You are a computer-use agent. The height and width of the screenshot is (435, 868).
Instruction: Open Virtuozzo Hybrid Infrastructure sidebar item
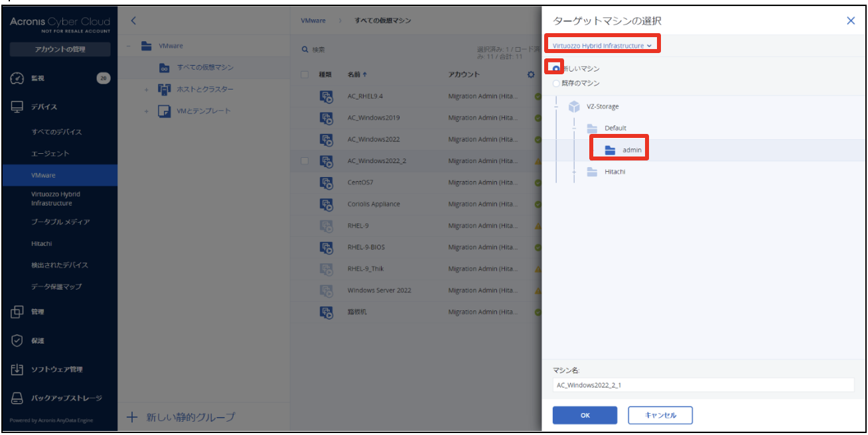click(56, 198)
